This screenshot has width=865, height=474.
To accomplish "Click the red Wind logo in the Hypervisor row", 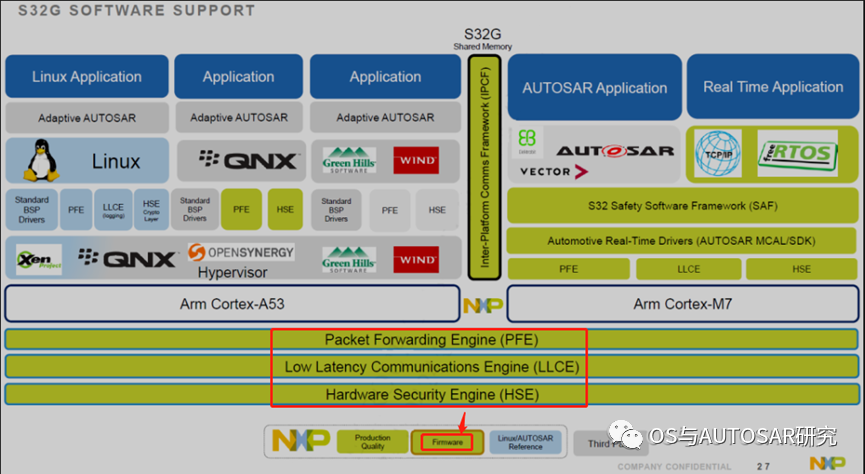I will [x=416, y=259].
